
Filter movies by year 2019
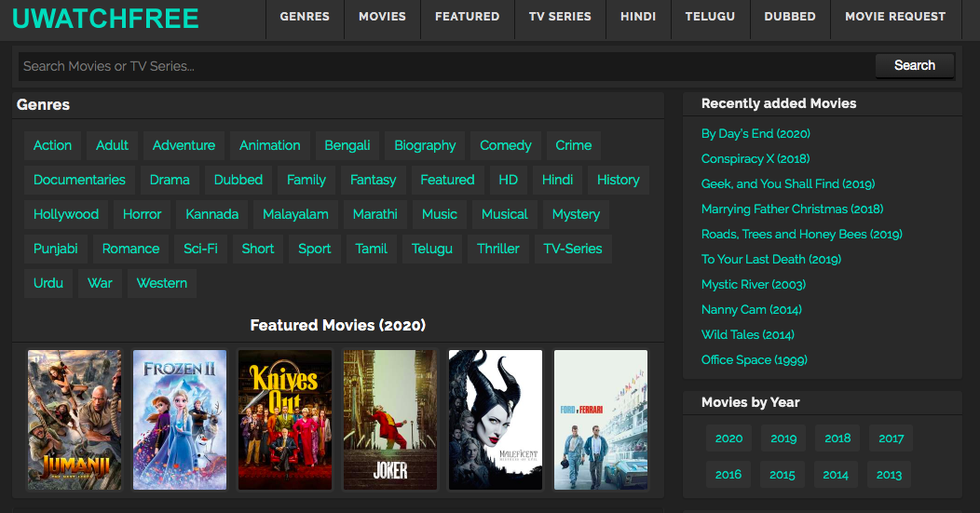783,439
